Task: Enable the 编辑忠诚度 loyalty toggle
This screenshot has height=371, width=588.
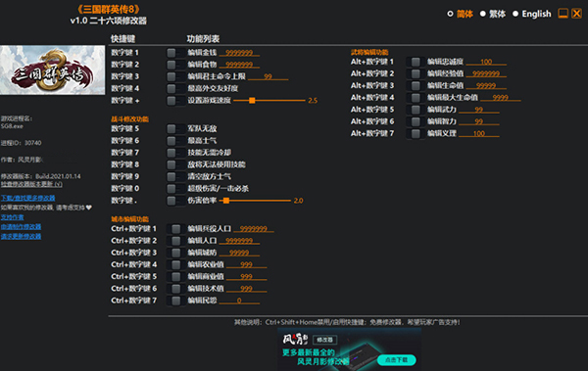Action: tap(416, 62)
